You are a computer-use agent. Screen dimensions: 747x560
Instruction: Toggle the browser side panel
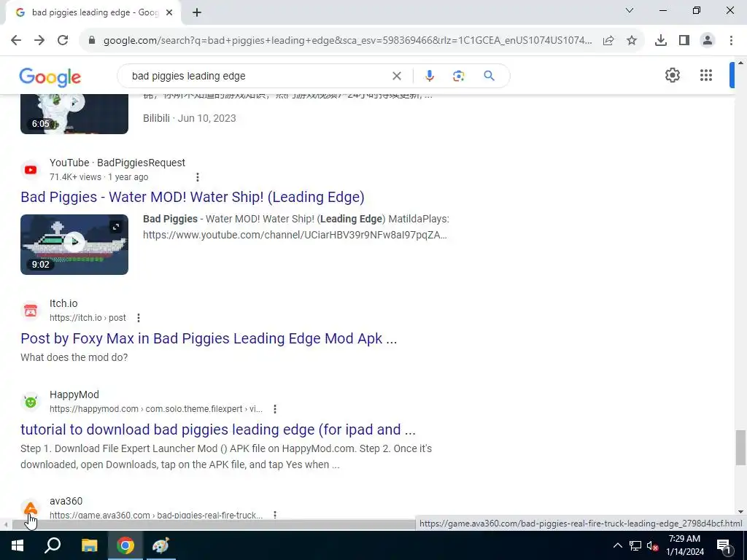point(684,41)
